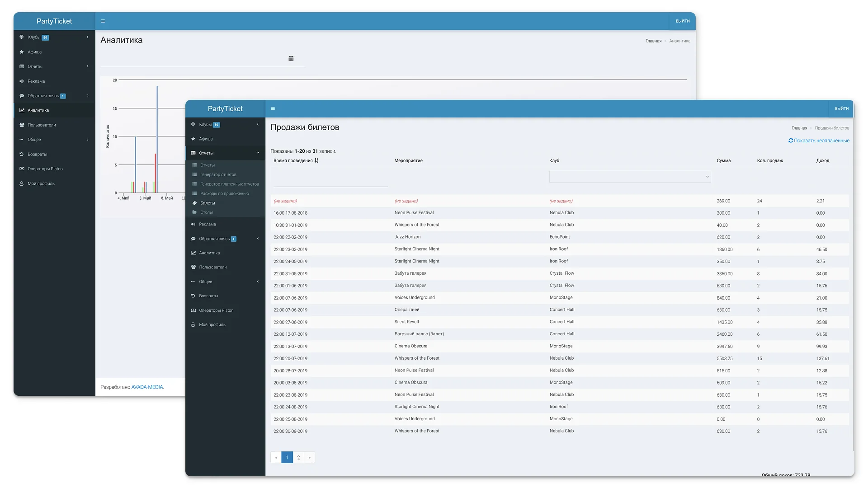
Task: Click previous page arrow in pagination
Action: click(276, 457)
